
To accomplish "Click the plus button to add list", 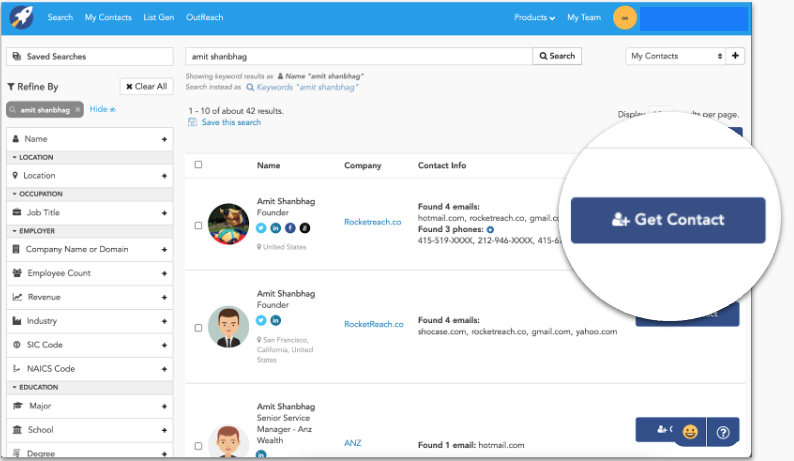I will [735, 56].
